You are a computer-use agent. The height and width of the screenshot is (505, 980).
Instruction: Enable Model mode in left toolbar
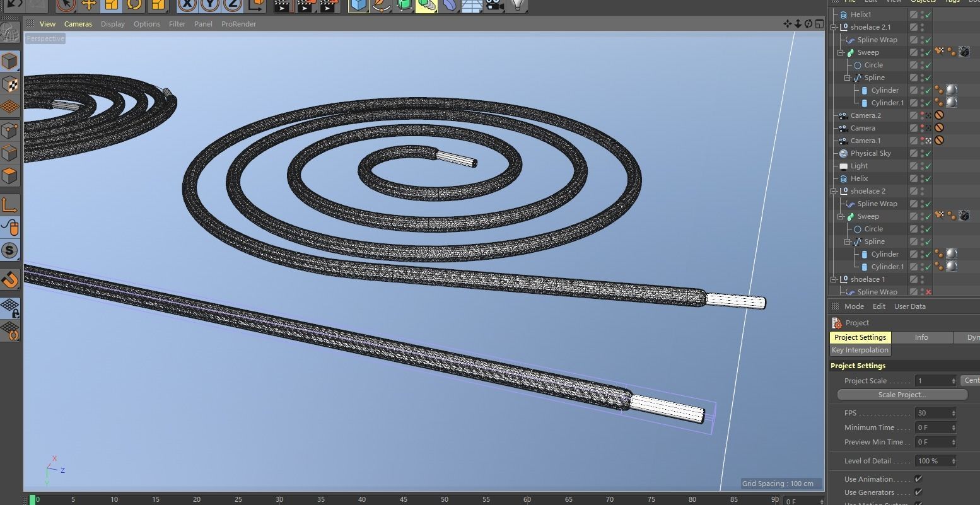[10, 61]
